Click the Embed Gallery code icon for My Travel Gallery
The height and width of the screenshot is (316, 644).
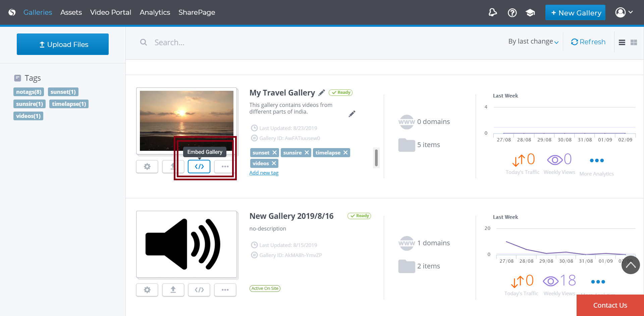(x=199, y=167)
